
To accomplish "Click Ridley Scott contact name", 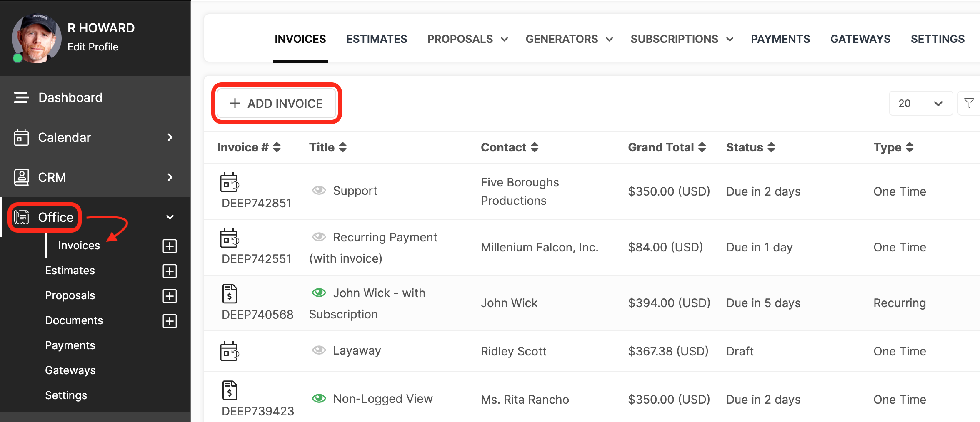I will pos(513,351).
